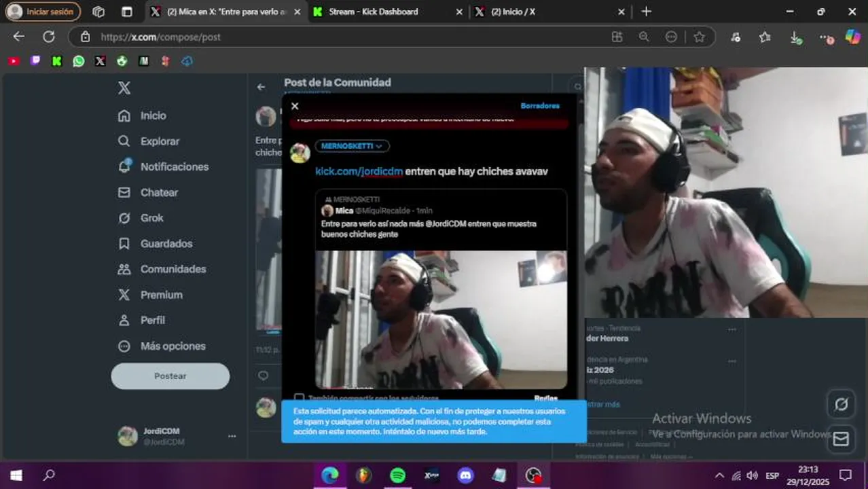Screen dimensions: 868x489
Task: Open Perfil in the sidebar
Action: pos(141,320)
